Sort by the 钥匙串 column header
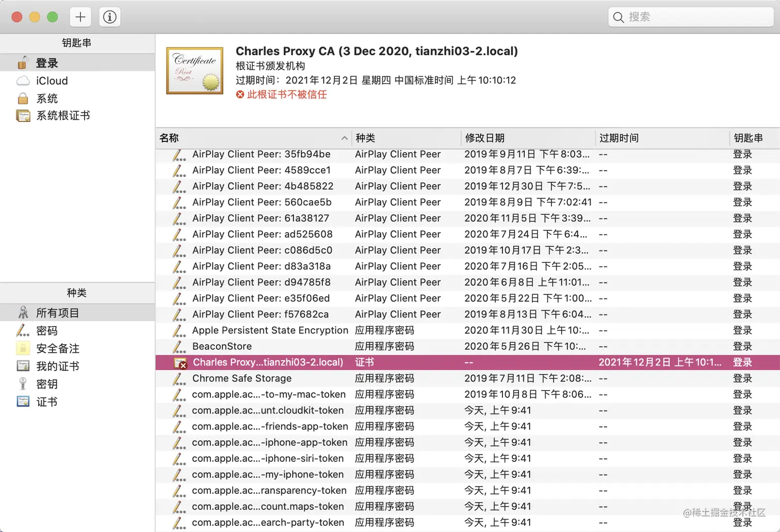Viewport: 780px width, 532px height. (x=755, y=138)
